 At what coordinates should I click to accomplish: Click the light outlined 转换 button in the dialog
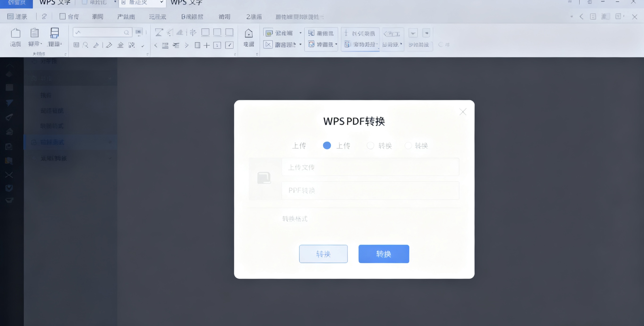323,254
